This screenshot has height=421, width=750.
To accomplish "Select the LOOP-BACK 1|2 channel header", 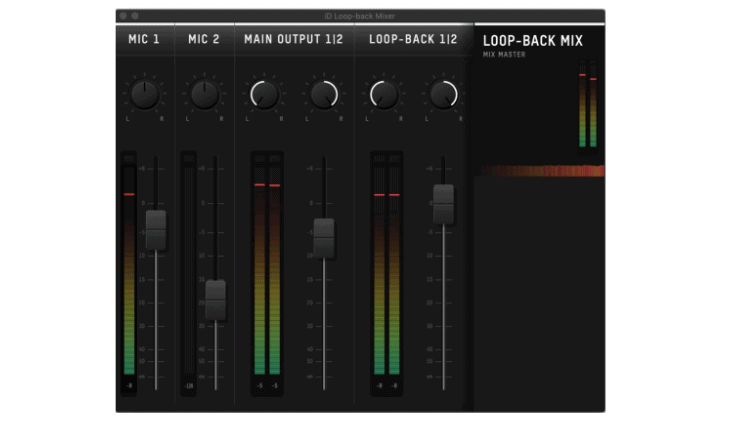I will [x=413, y=40].
